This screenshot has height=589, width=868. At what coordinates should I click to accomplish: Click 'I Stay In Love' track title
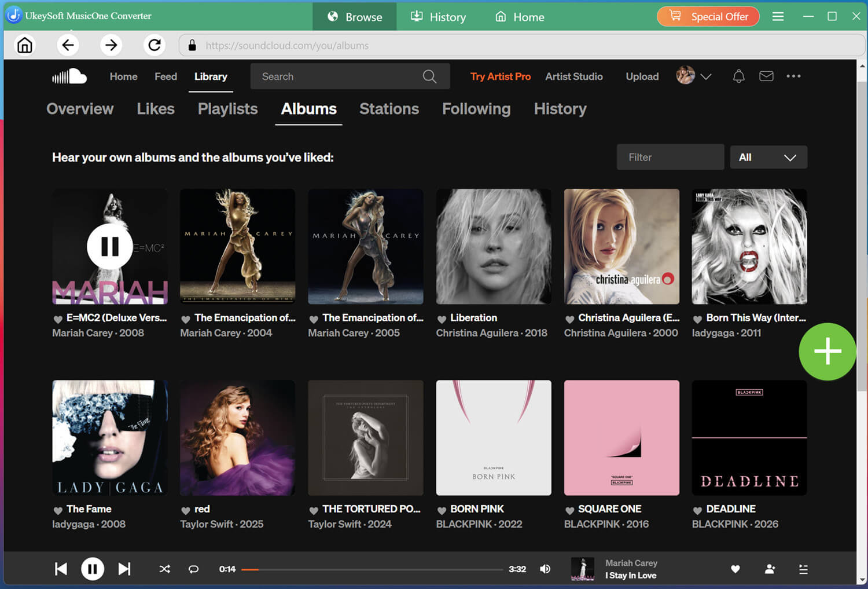tap(631, 576)
